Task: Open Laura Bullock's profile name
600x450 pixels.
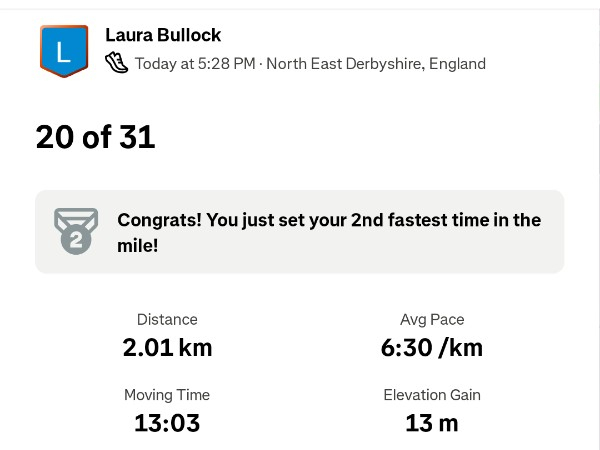Action: [x=163, y=35]
